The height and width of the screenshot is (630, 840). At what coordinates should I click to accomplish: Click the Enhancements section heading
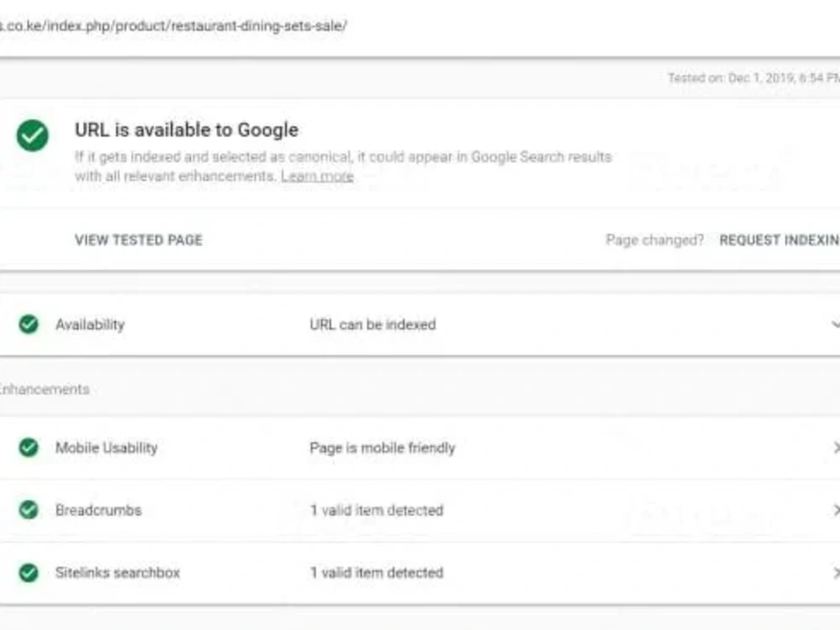pos(45,389)
